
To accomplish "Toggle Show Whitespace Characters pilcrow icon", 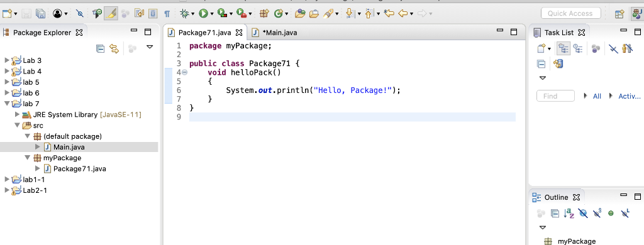I will [167, 14].
